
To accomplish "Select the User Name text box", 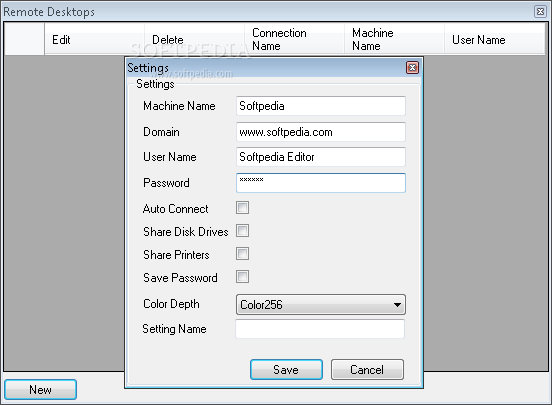I will pos(321,157).
